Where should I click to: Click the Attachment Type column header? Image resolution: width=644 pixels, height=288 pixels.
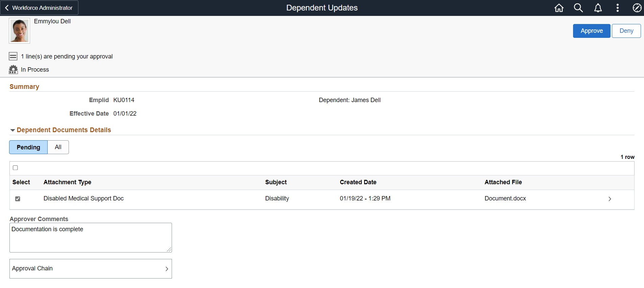67,182
